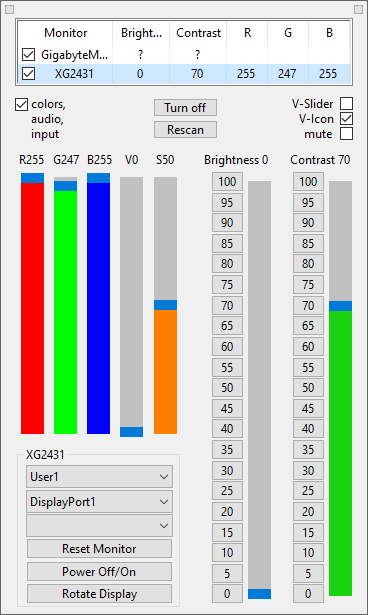Click the orange S50 slider
This screenshot has height=615, width=368.
coord(165,305)
